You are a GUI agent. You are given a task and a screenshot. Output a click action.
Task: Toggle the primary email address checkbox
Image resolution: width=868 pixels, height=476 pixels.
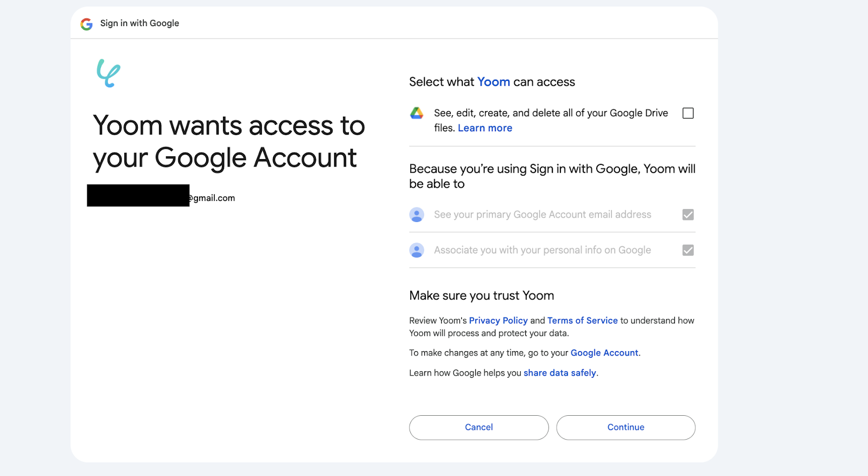point(688,215)
